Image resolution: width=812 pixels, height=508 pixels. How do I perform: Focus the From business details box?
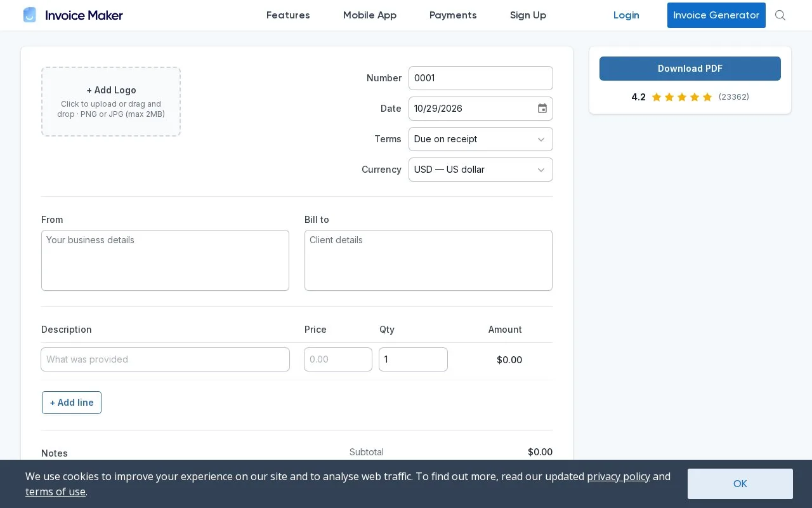[x=165, y=260]
